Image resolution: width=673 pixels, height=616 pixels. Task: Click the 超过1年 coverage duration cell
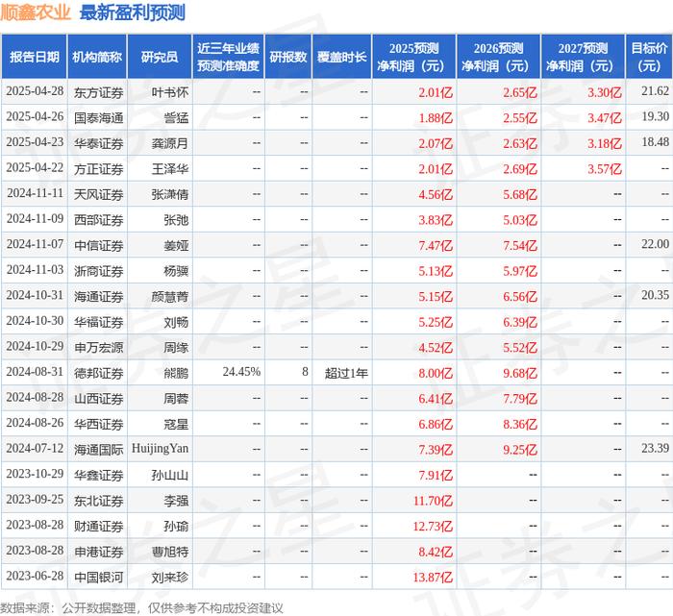346,373
